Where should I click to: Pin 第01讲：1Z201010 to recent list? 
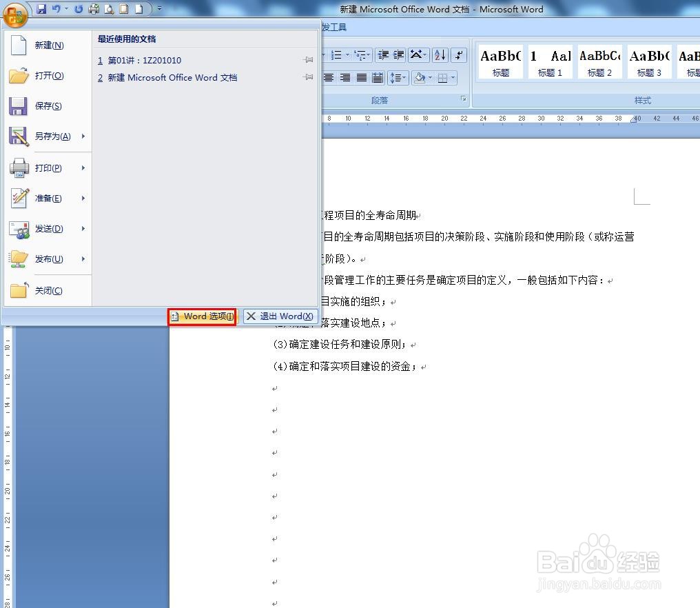(308, 60)
